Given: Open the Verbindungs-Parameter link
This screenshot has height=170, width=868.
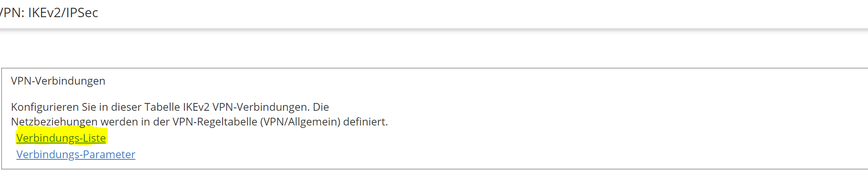Looking at the screenshot, I should (x=76, y=154).
